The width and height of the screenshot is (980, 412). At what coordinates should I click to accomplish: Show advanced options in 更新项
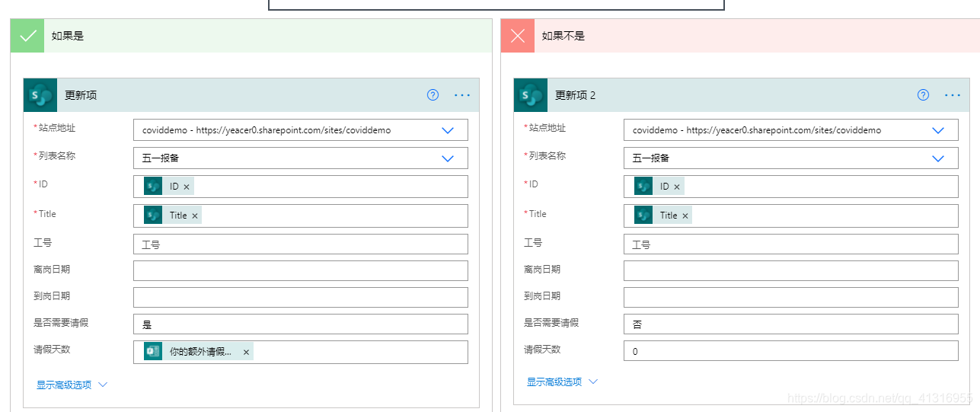(72, 385)
